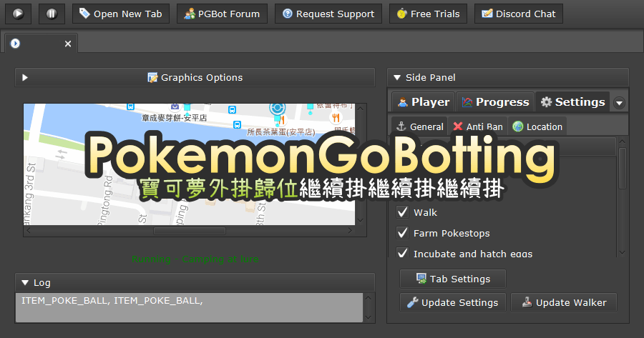Click the Log scrollbar down arrow
The height and width of the screenshot is (338, 644).
[x=369, y=317]
